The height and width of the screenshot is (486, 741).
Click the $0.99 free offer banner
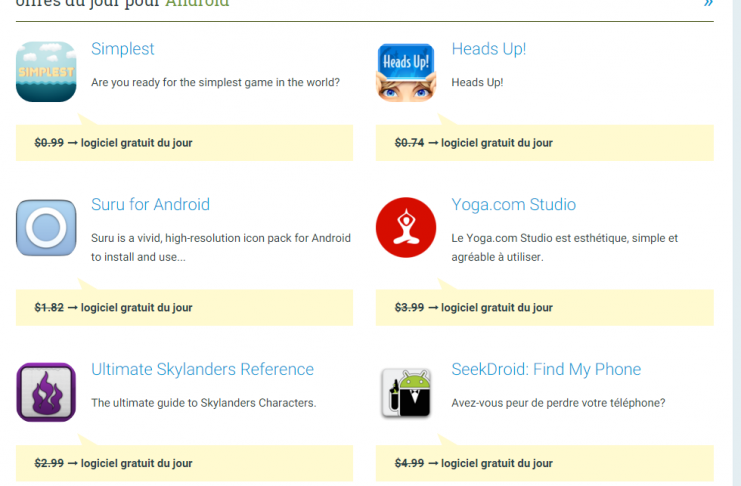click(184, 143)
